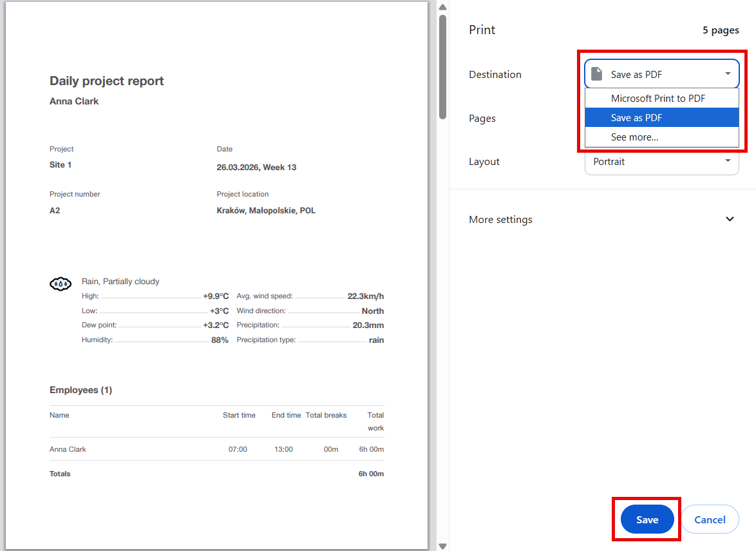Click the rain cloud weather icon
Viewport: 756px width, 551px height.
click(x=61, y=284)
